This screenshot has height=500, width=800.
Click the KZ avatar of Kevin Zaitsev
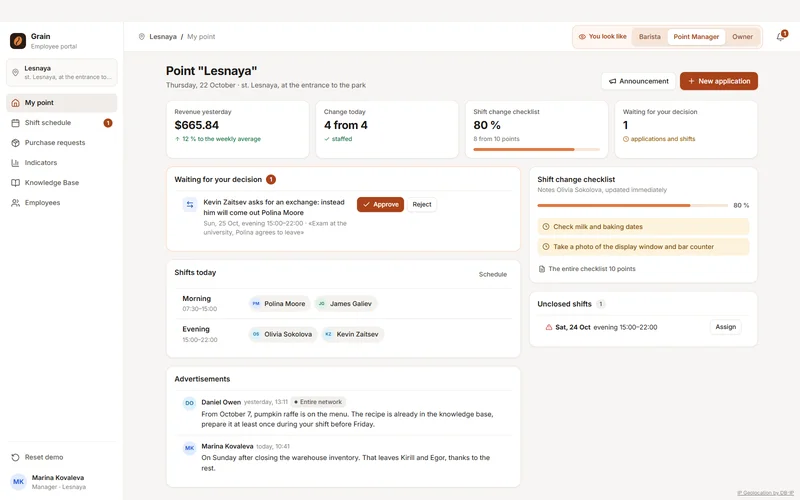[328, 334]
